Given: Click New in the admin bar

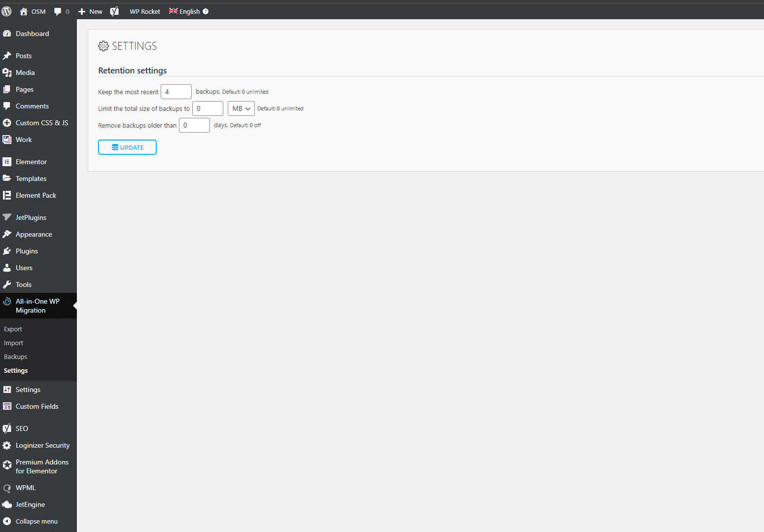Looking at the screenshot, I should click(90, 11).
